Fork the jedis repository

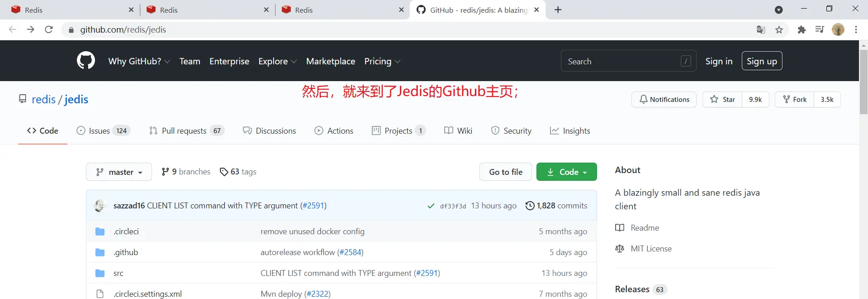pos(795,99)
